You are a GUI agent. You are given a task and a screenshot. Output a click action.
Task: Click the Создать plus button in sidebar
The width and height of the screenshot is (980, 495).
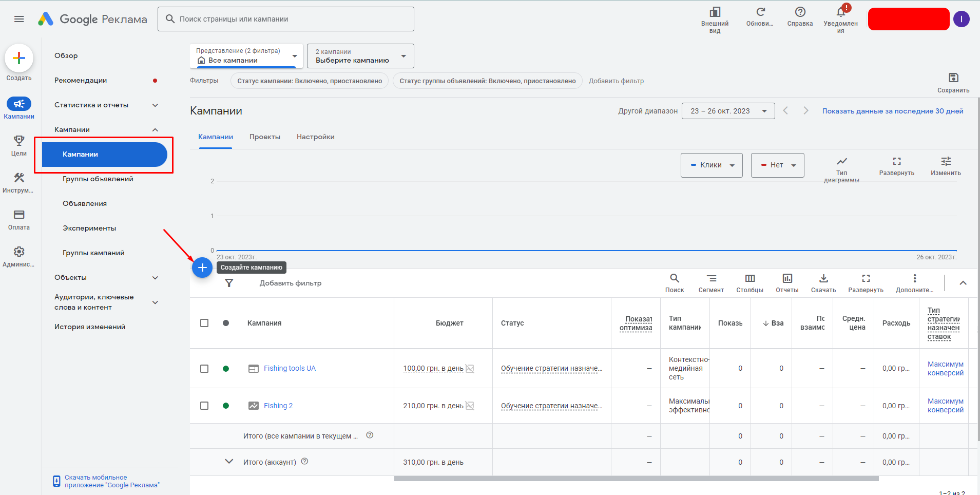point(19,59)
